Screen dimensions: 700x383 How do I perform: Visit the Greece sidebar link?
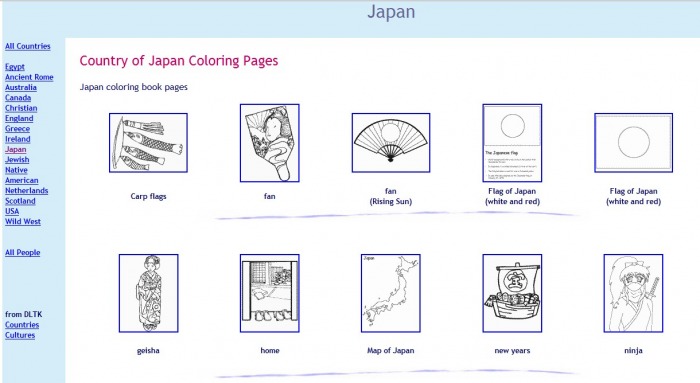click(x=17, y=129)
